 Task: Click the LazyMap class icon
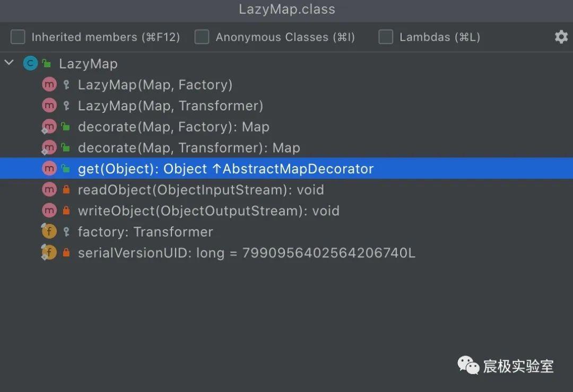coord(30,64)
